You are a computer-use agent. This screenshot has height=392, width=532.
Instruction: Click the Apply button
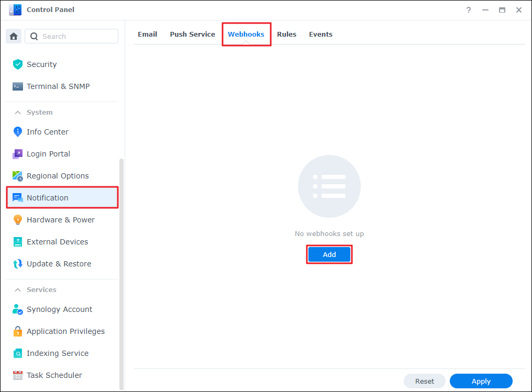[x=481, y=381]
